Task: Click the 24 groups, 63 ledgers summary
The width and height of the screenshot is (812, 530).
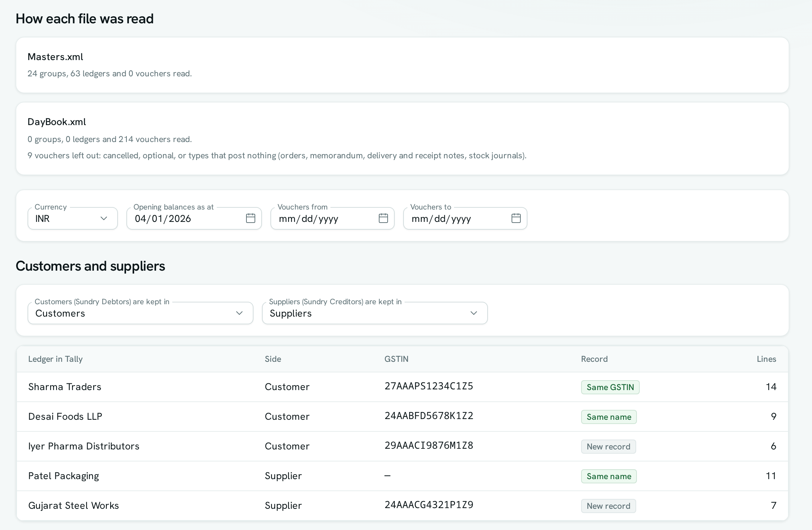Action: [110, 73]
